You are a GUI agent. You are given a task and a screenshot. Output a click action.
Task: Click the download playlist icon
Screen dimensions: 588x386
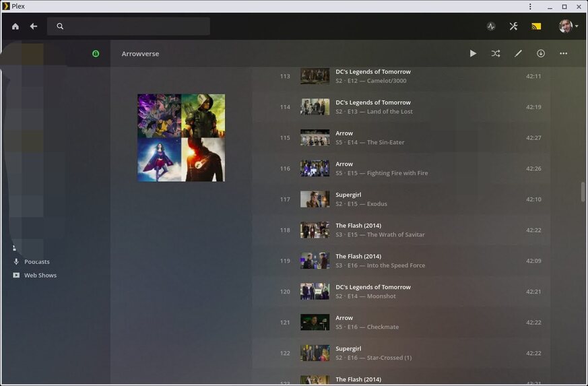(541, 54)
